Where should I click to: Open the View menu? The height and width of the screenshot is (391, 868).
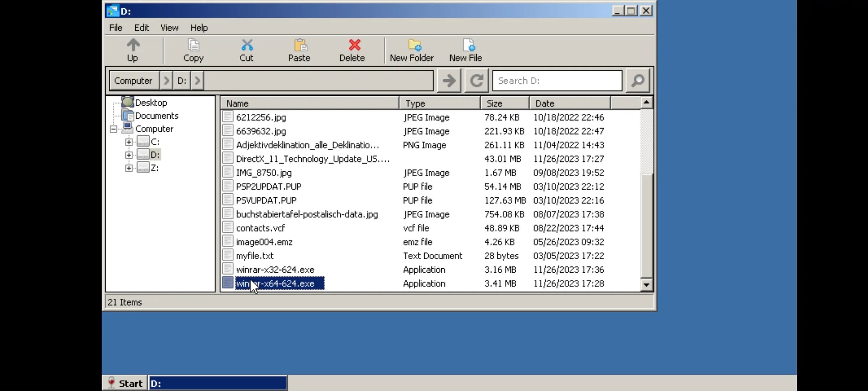pyautogui.click(x=169, y=28)
